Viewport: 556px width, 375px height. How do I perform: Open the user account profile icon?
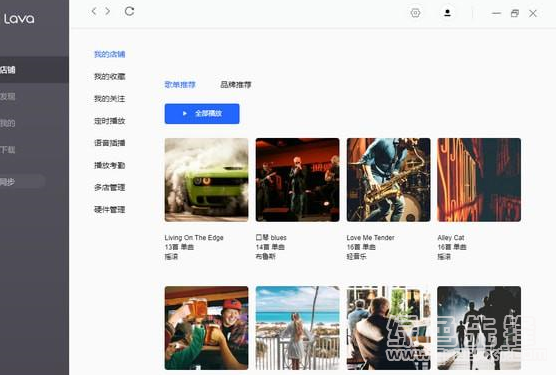(447, 13)
